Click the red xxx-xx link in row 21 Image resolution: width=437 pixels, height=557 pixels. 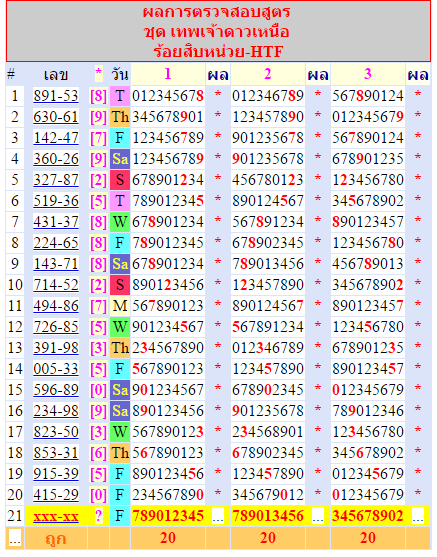(x=56, y=516)
